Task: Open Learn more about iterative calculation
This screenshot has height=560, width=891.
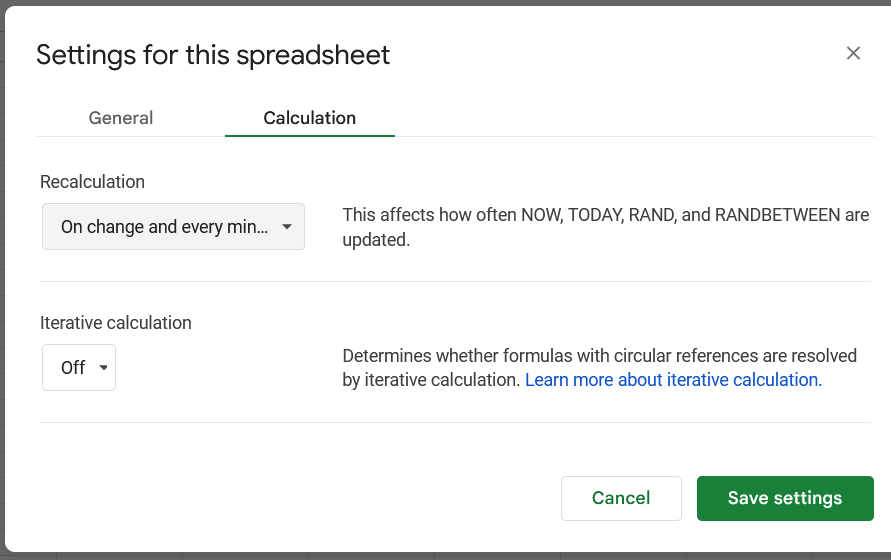Action: [673, 380]
